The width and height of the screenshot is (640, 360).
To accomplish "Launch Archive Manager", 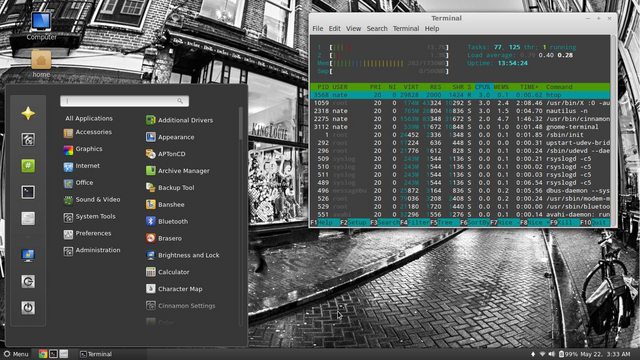I will [178, 171].
